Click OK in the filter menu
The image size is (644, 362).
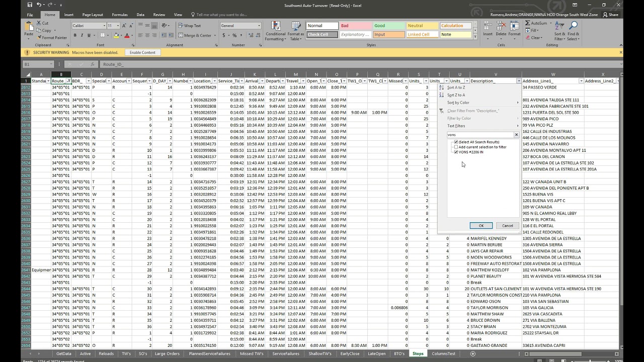[481, 225]
